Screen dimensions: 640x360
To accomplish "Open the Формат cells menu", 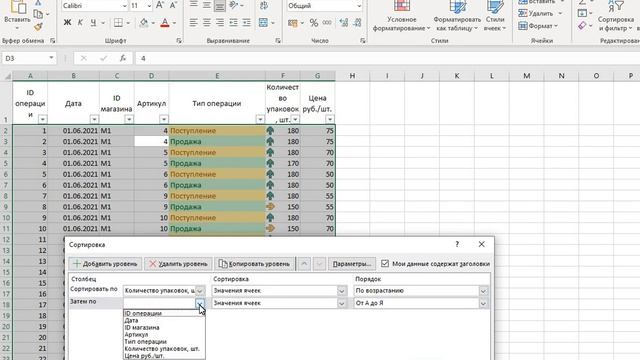I will pyautogui.click(x=538, y=26).
